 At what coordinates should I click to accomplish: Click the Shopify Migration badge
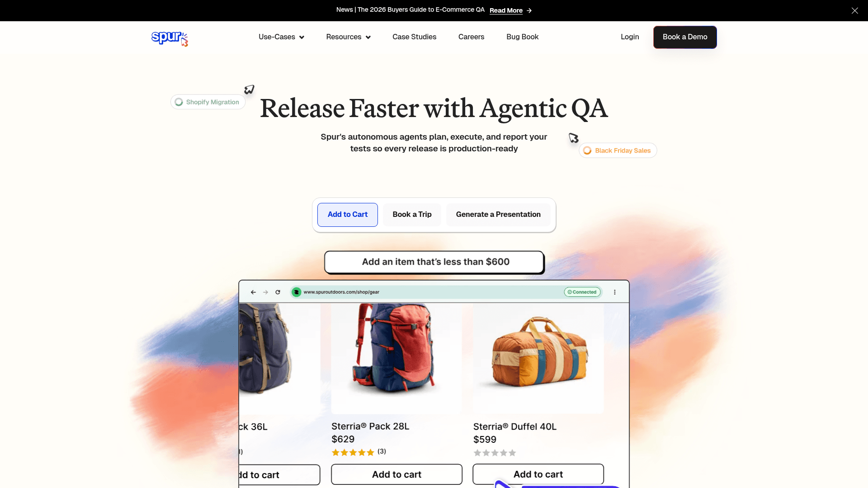(x=208, y=102)
